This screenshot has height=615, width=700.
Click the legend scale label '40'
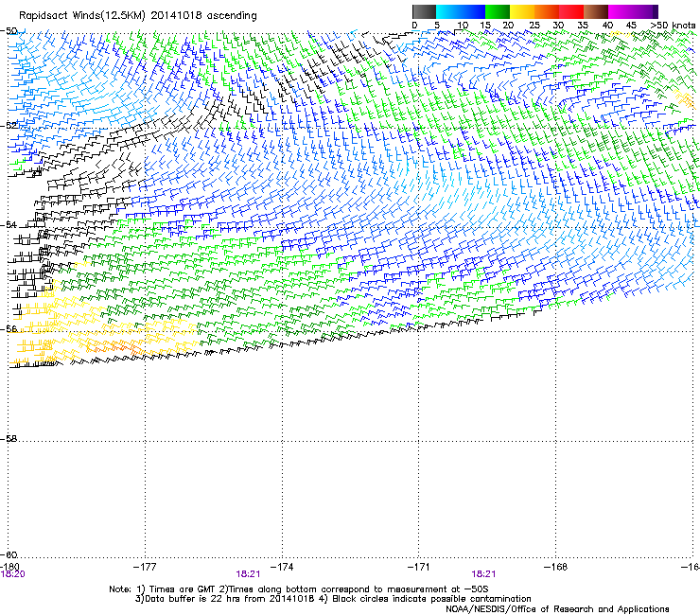(607, 26)
